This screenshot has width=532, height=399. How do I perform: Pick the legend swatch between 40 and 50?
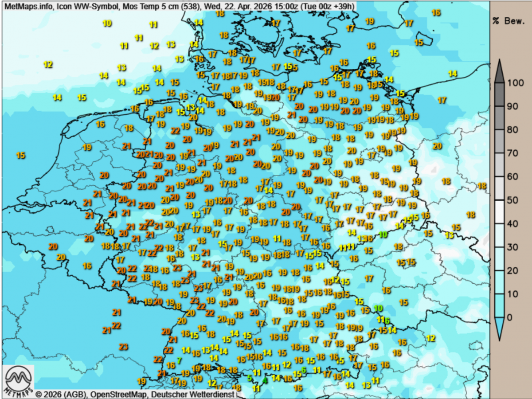pos(499,212)
